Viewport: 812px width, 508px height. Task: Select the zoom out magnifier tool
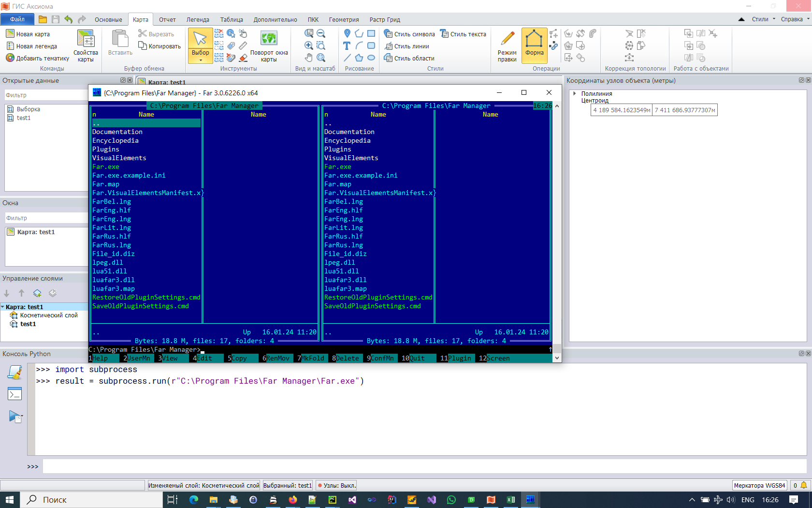pyautogui.click(x=321, y=33)
